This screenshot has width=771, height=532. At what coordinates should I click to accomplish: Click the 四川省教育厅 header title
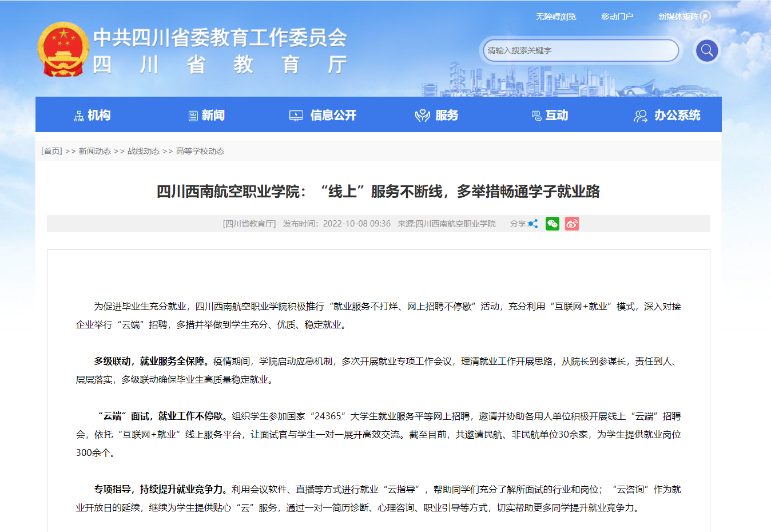[x=220, y=65]
